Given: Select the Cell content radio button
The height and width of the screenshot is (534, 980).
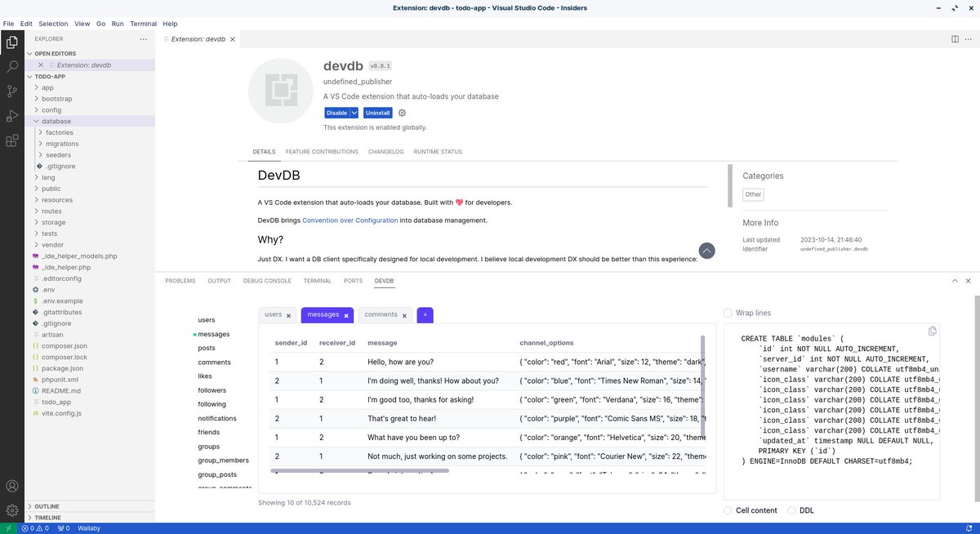Looking at the screenshot, I should point(728,510).
